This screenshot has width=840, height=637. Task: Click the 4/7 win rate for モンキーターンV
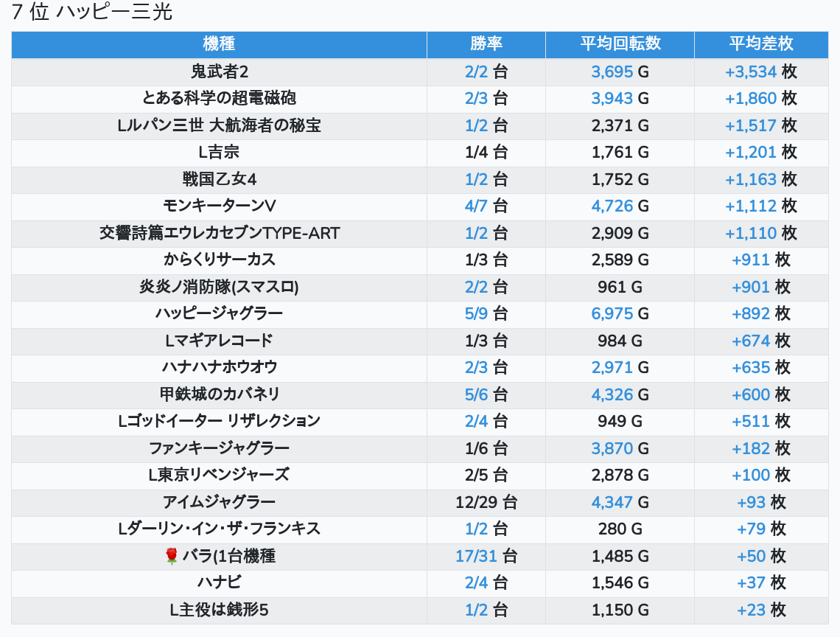tap(476, 206)
